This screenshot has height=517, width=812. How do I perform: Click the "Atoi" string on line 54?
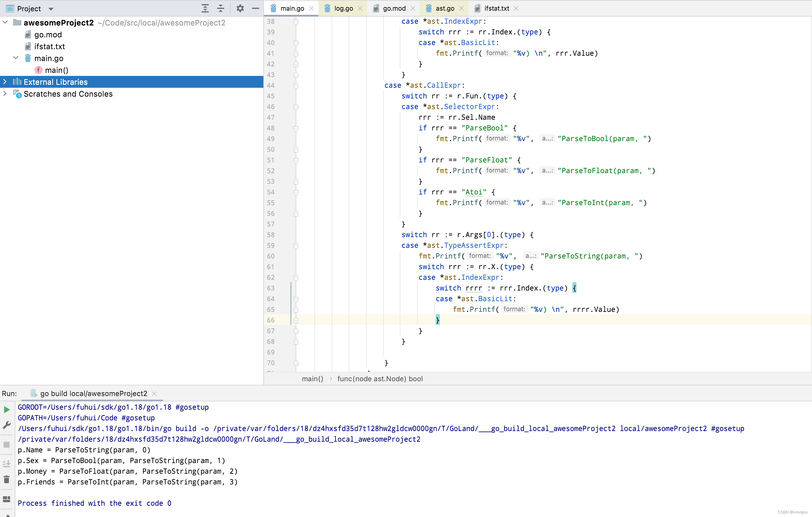pos(474,192)
